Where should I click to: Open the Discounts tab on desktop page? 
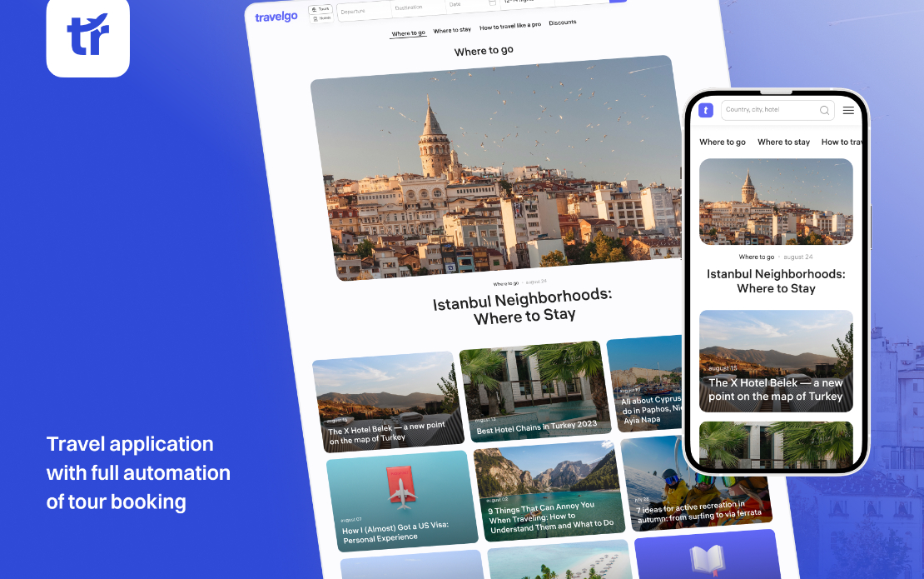click(562, 22)
